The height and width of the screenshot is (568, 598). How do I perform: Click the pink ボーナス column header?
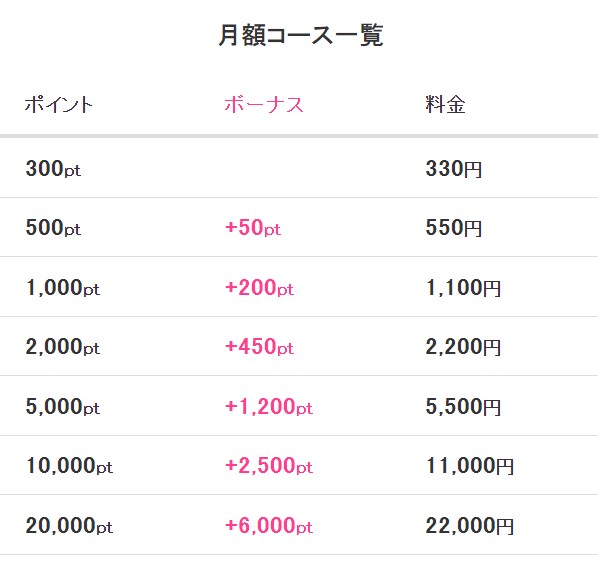pyautogui.click(x=264, y=104)
